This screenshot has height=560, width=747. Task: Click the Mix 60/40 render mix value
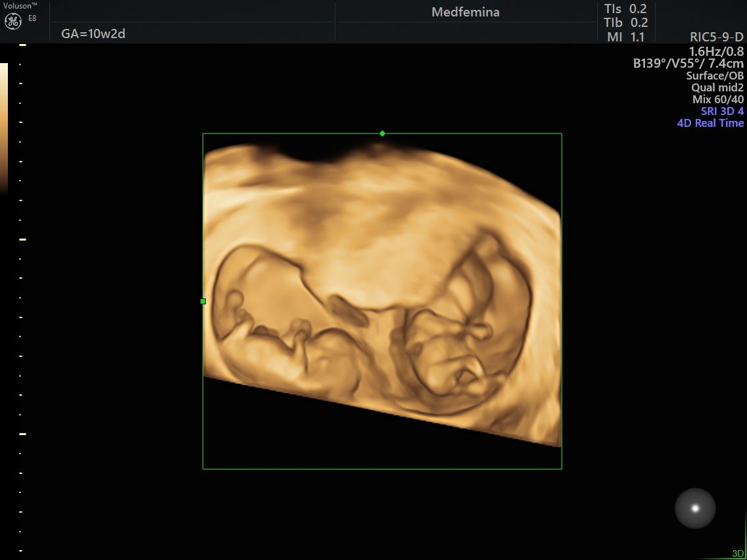(718, 99)
